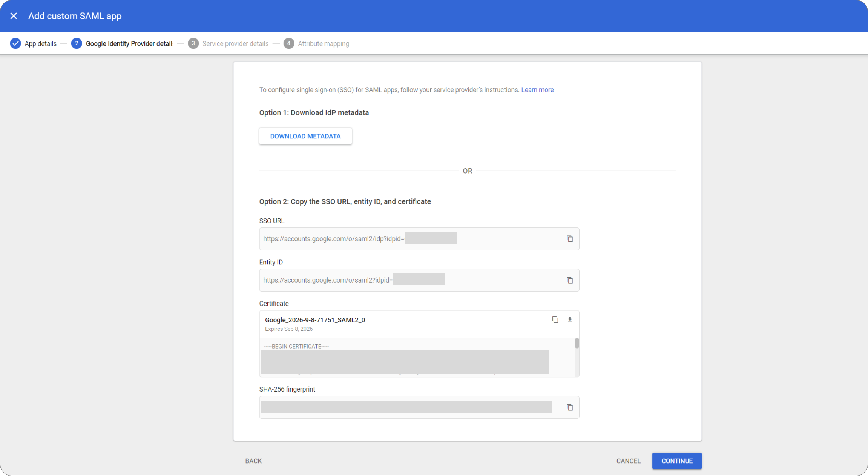Click the CONTINUE button to proceed
The image size is (868, 476).
tap(676, 461)
